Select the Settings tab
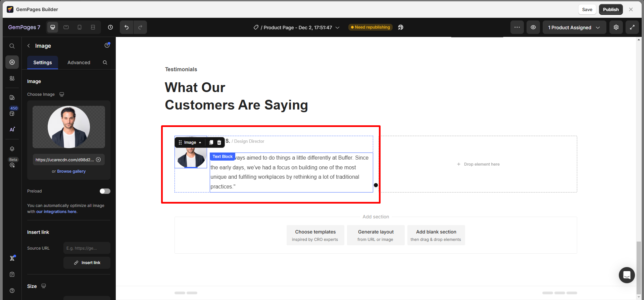Image resolution: width=644 pixels, height=300 pixels. click(43, 62)
